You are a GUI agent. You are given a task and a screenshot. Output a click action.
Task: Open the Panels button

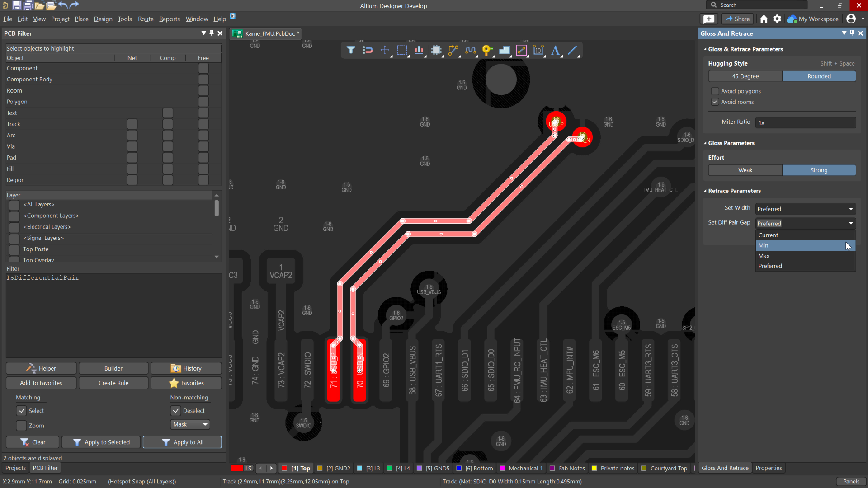pyautogui.click(x=851, y=482)
